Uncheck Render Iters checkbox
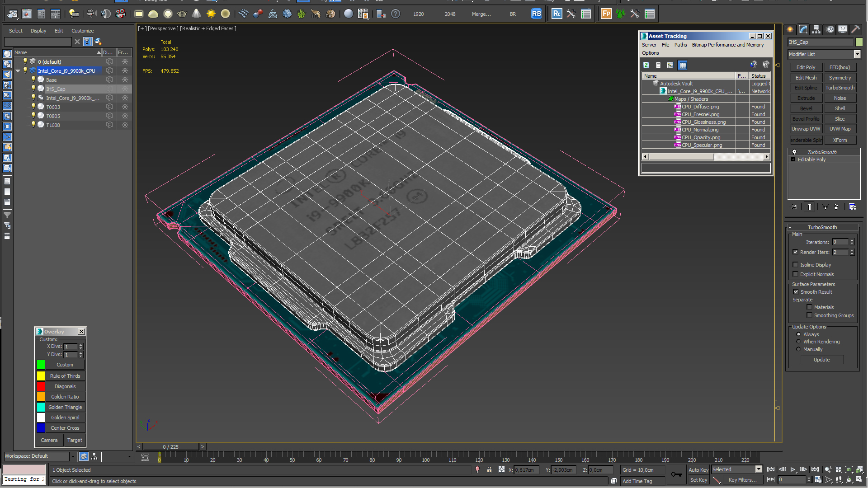Image resolution: width=868 pixels, height=488 pixels. [795, 252]
